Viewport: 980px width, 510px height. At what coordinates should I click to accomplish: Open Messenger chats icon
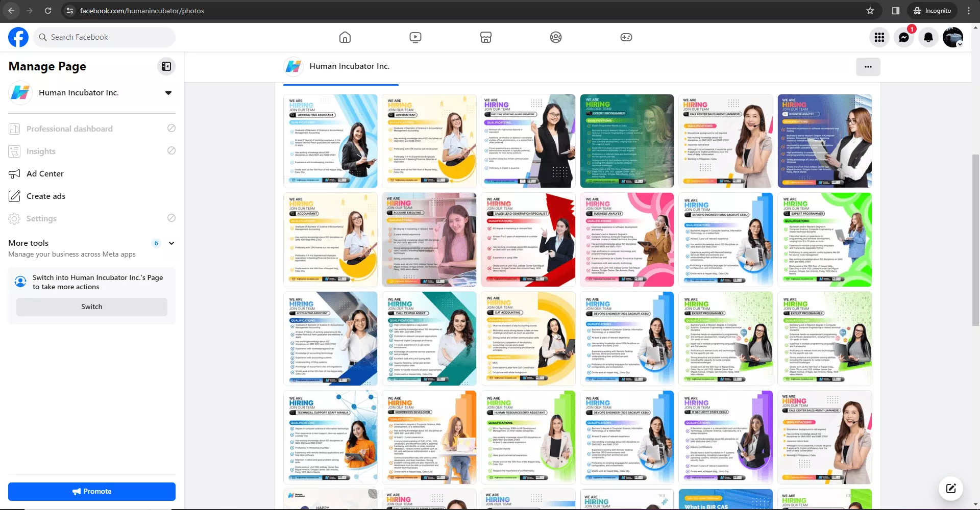pos(904,37)
